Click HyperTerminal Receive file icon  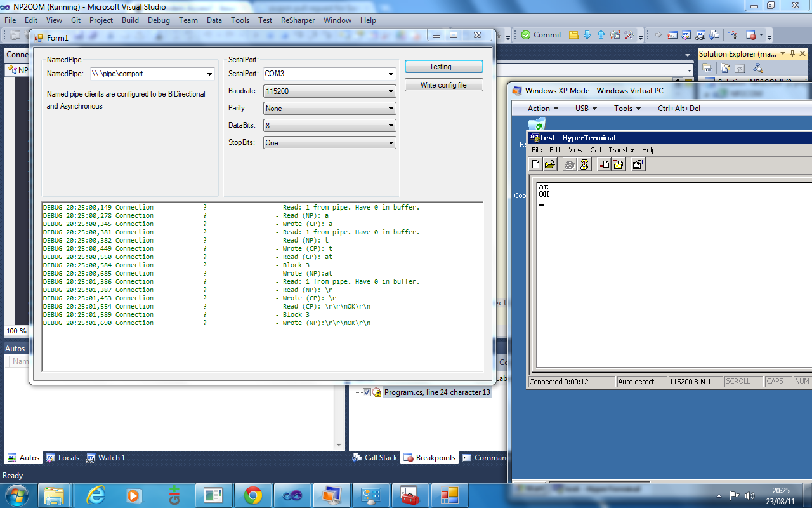click(619, 164)
